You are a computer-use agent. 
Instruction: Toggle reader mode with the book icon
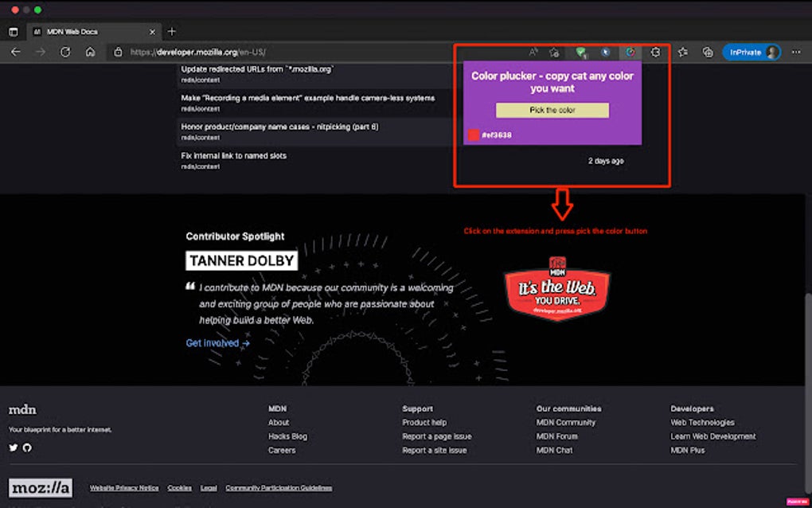[554, 51]
